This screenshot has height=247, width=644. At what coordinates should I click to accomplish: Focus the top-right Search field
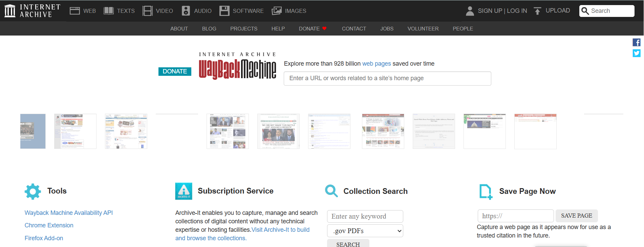pyautogui.click(x=607, y=11)
